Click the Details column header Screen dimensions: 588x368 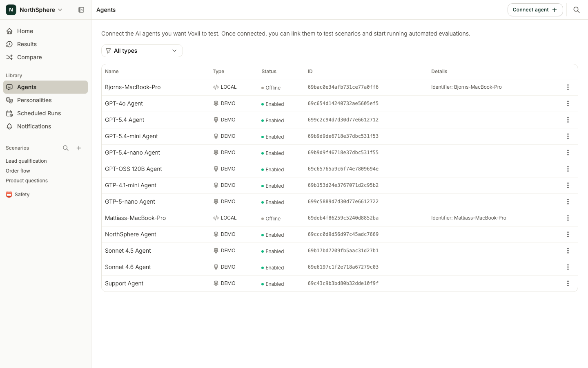[439, 72]
